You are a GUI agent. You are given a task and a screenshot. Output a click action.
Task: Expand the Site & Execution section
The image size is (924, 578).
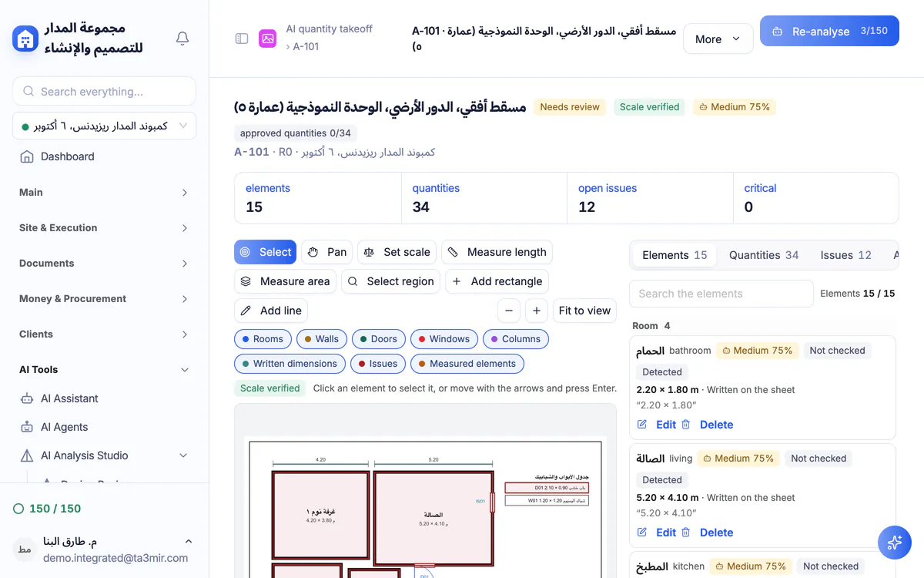click(104, 228)
